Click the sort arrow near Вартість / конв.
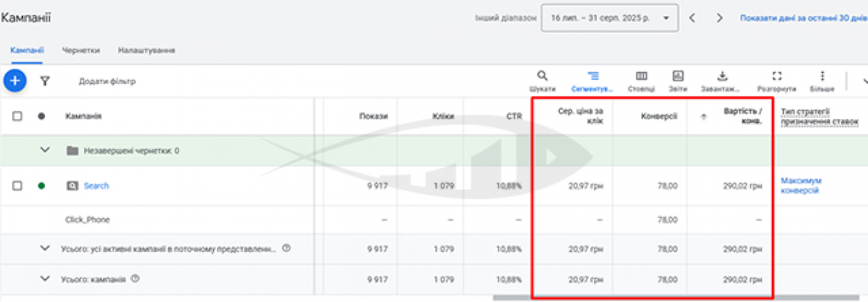The width and height of the screenshot is (868, 302). [x=703, y=117]
